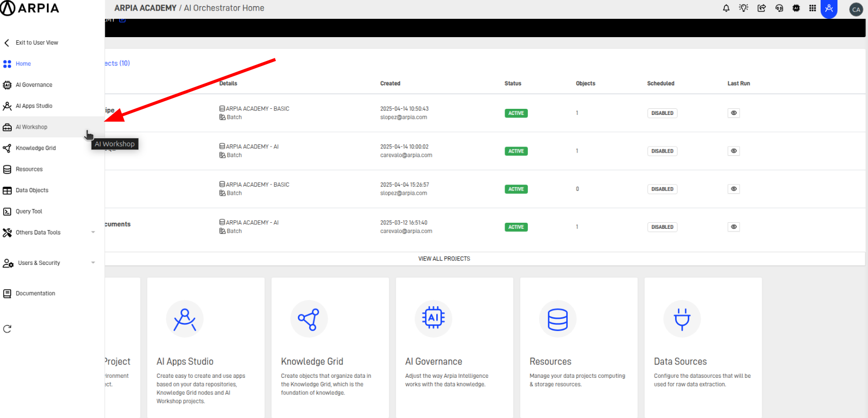Viewport: 868px width, 418px height.
Task: Click ARPIA ACADEMY breadcrumb
Action: (x=145, y=8)
